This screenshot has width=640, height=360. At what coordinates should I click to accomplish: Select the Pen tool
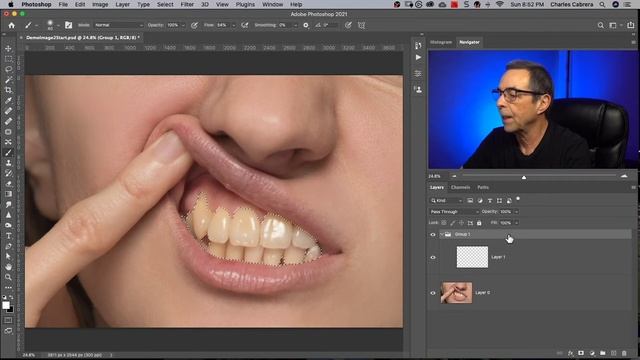point(8,246)
